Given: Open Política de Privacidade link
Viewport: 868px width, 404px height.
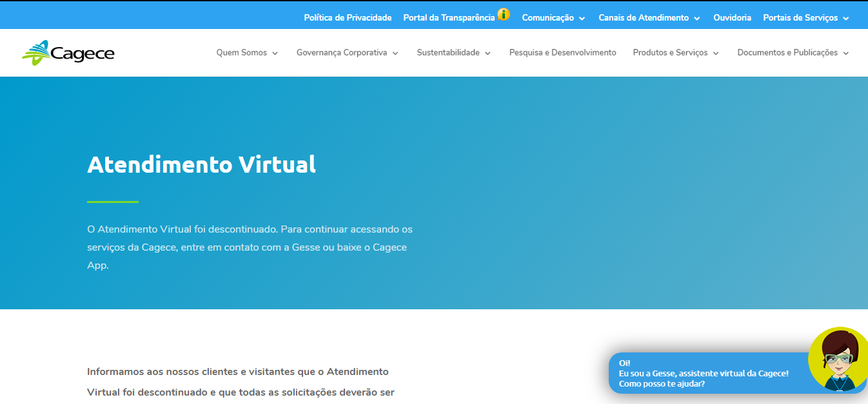Looking at the screenshot, I should [348, 18].
